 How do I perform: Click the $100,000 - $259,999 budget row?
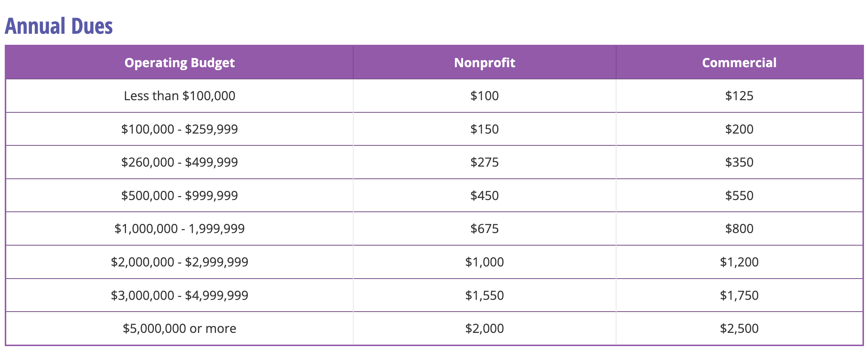[179, 129]
